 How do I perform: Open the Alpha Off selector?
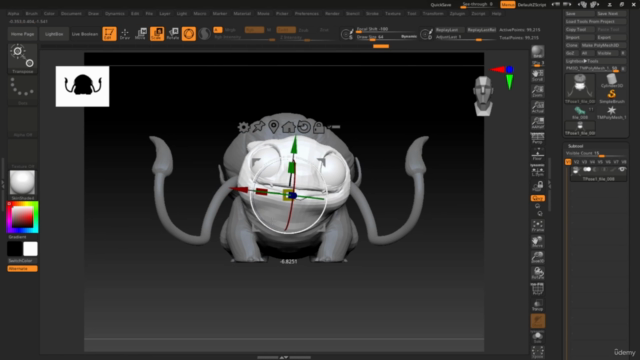pyautogui.click(x=22, y=122)
